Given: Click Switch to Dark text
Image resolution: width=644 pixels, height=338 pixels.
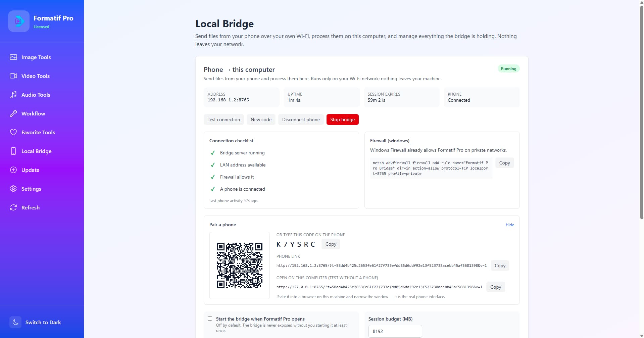Looking at the screenshot, I should [x=43, y=322].
